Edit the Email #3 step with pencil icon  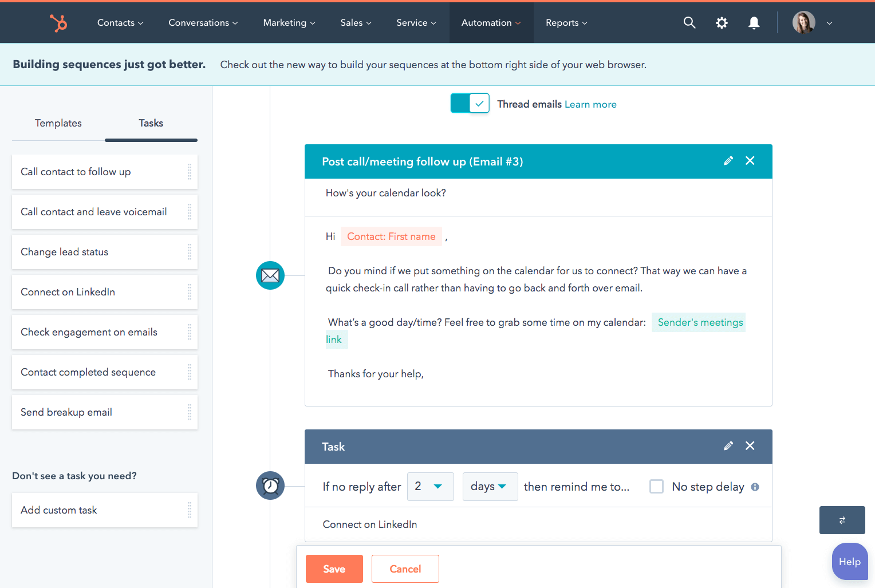click(728, 161)
